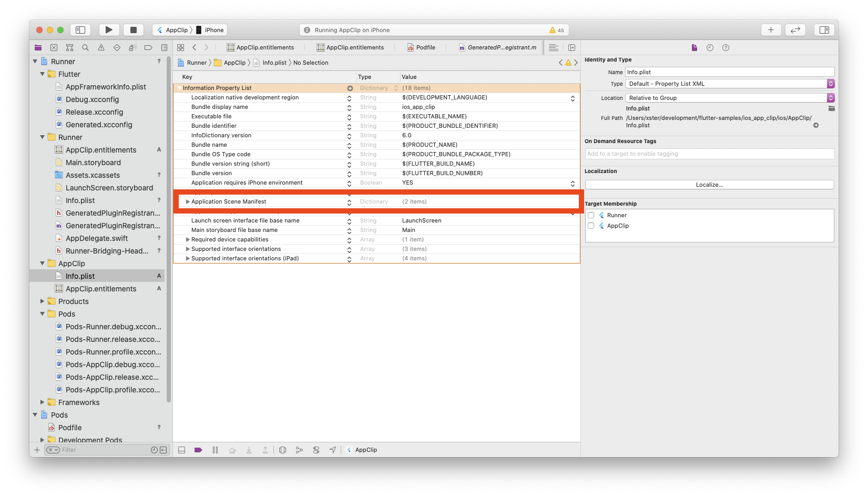Select the Find navigator magnifier icon
This screenshot has width=868, height=496.
[x=85, y=47]
